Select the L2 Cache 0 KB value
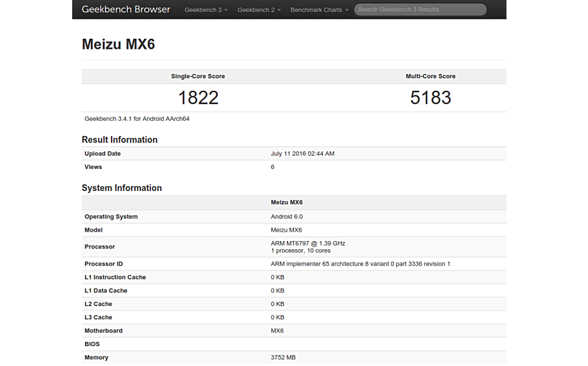The height and width of the screenshot is (366, 588). (277, 304)
